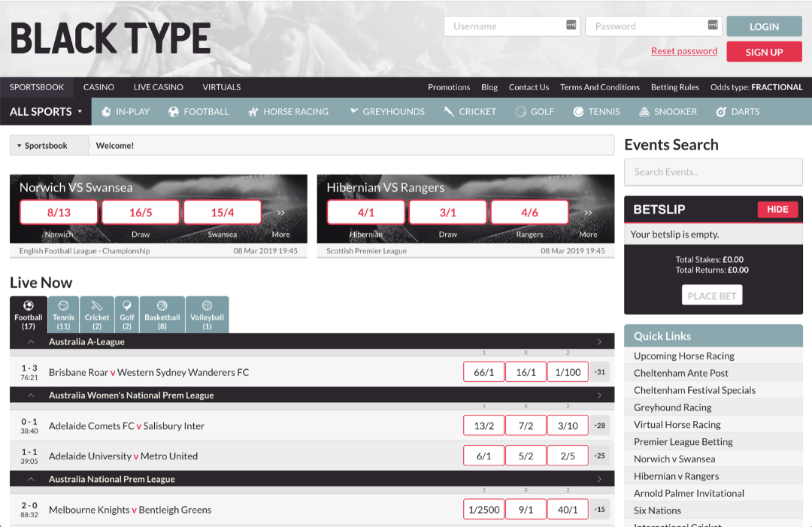This screenshot has height=527, width=812.
Task: Open the Betting Rules link
Action: point(674,87)
